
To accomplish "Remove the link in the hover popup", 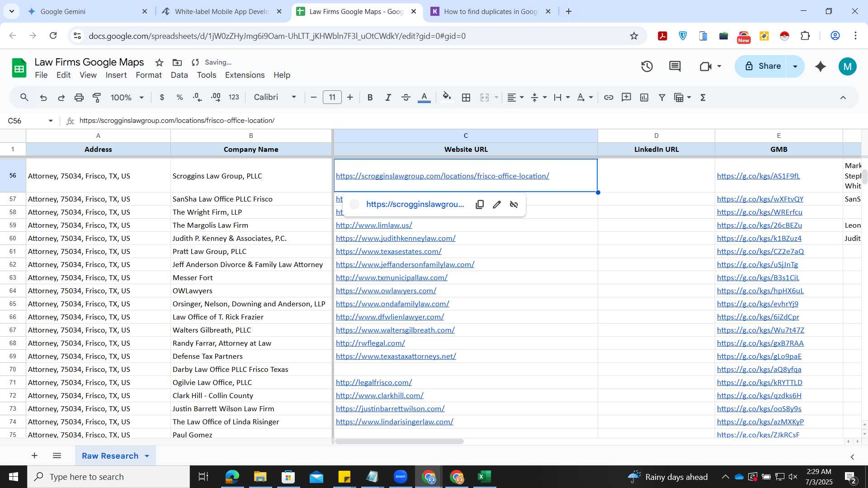I will (x=514, y=204).
